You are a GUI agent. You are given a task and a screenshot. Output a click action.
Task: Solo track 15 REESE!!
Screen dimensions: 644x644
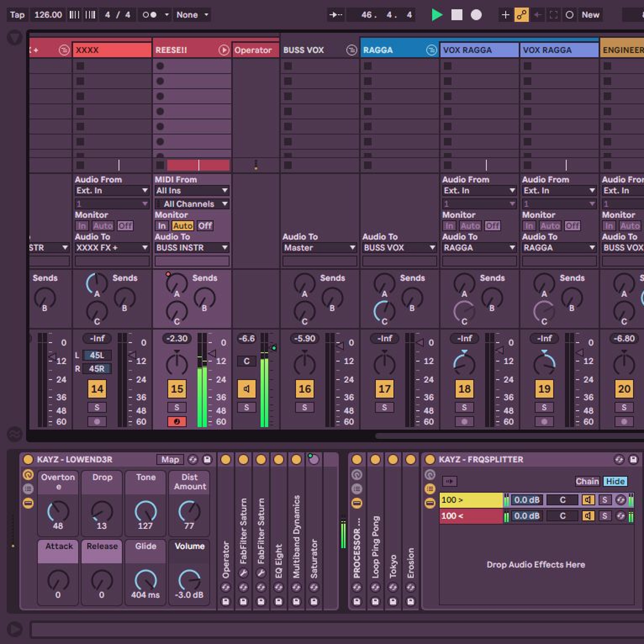pyautogui.click(x=177, y=407)
